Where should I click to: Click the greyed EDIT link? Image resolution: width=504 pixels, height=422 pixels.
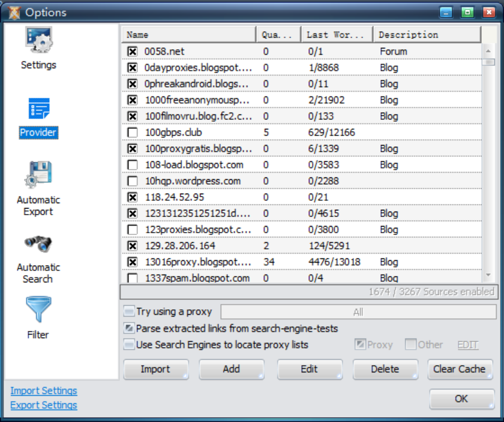468,345
